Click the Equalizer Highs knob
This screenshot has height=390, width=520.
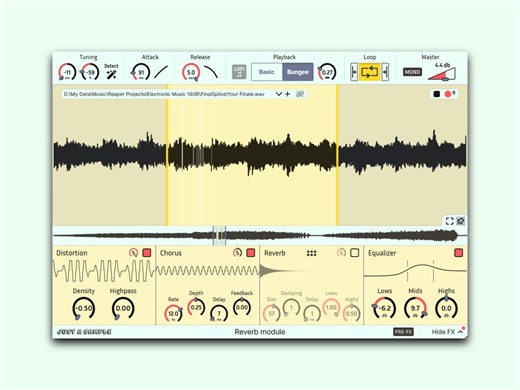click(446, 308)
